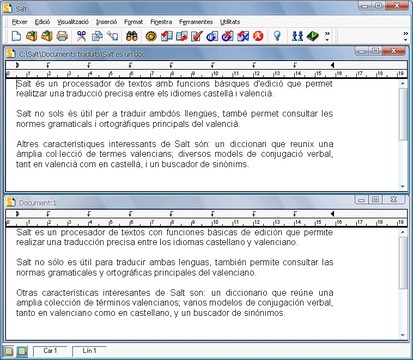Click the Salt app icon in main title bar
This screenshot has width=413, height=360.
click(x=8, y=8)
